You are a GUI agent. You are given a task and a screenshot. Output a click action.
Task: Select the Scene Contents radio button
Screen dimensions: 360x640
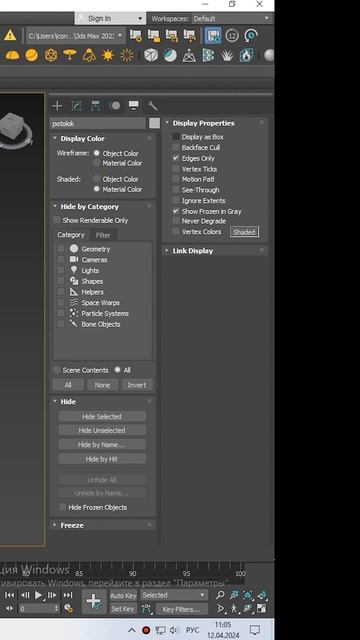tap(57, 370)
